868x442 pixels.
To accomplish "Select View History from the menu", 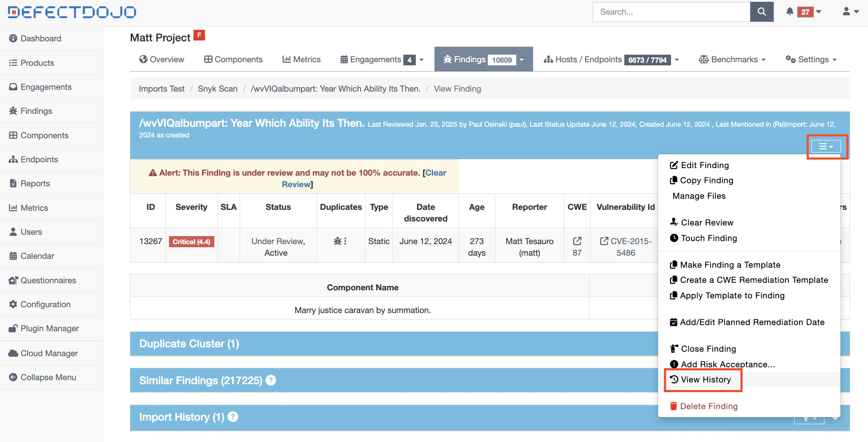I will 705,380.
